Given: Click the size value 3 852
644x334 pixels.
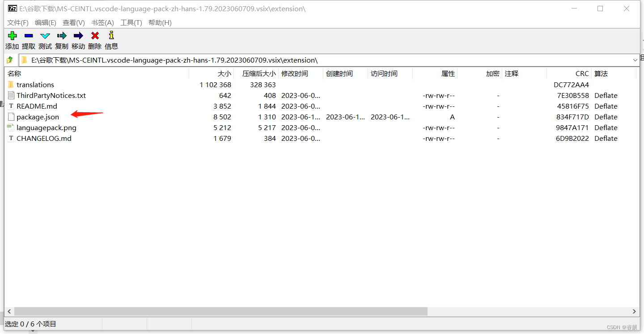Looking at the screenshot, I should [x=222, y=106].
